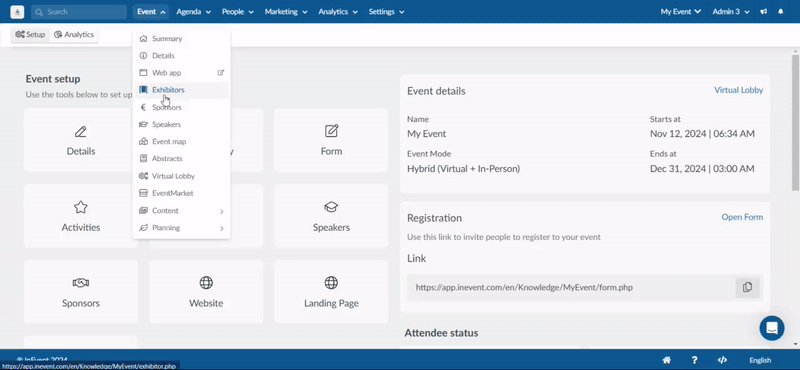Select Abstracts from the Event menu
Viewport: 800px width, 370px height.
tap(181, 159)
